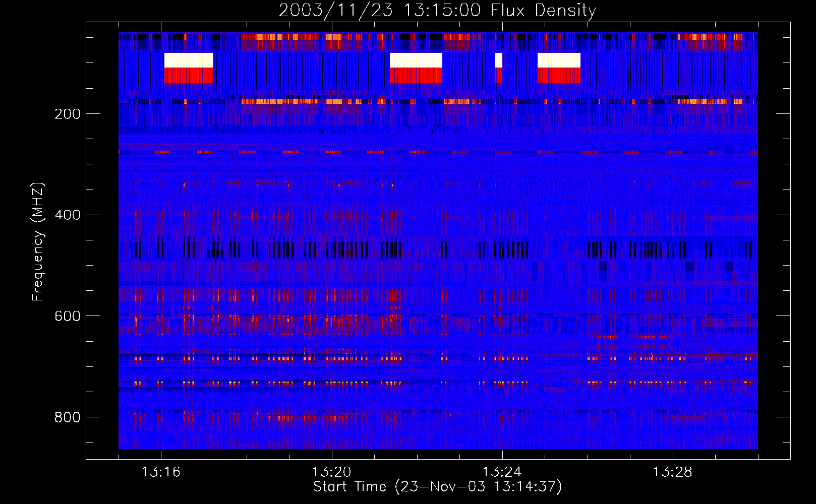Click the 13:24 time tick label

502,472
